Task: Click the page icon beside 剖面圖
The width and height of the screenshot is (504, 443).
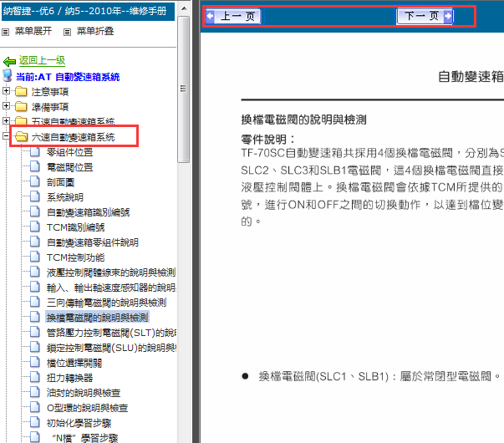Action: (35, 181)
